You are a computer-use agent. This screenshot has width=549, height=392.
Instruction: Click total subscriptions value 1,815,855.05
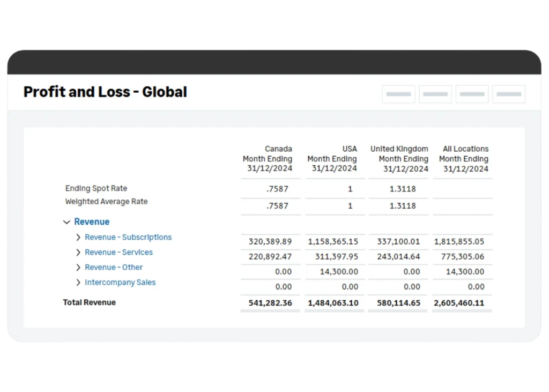pos(459,242)
